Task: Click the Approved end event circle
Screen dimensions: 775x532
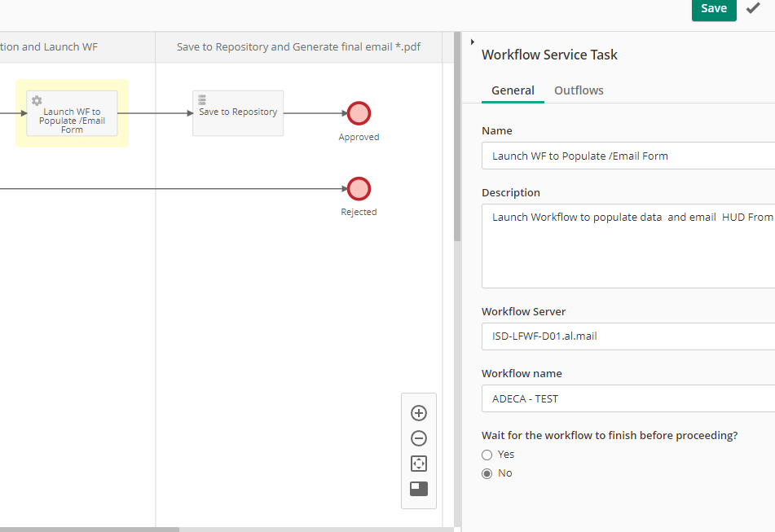Action: click(x=359, y=113)
